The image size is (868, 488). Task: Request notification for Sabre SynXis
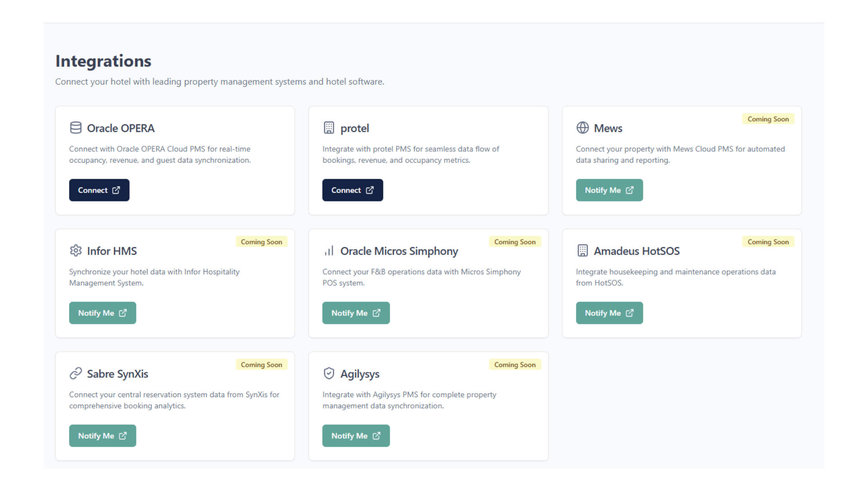click(103, 436)
